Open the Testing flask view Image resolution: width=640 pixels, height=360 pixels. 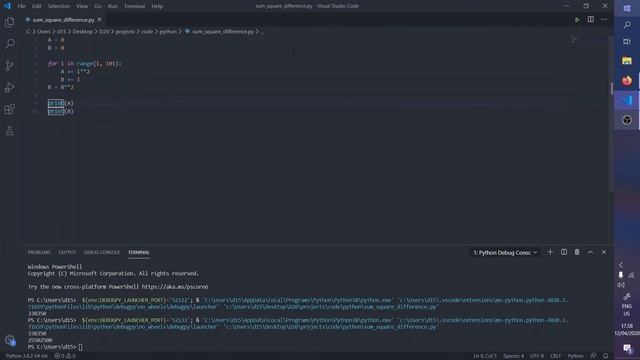point(9,131)
